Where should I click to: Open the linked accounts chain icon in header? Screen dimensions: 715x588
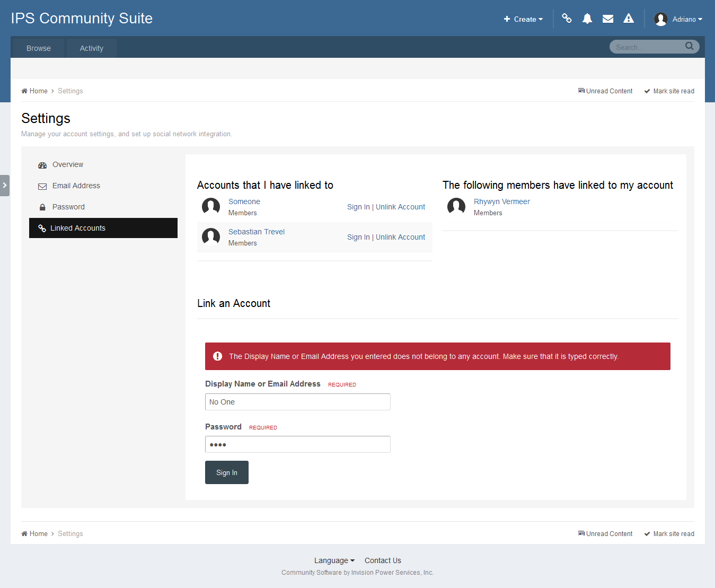click(x=567, y=19)
